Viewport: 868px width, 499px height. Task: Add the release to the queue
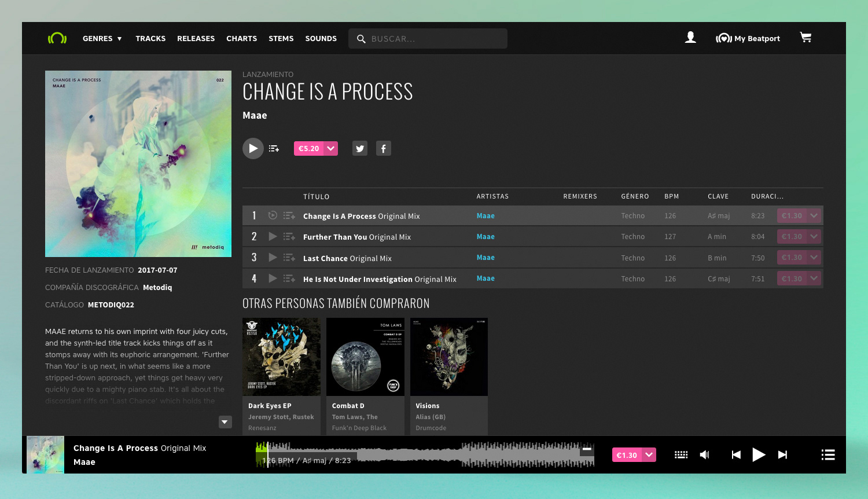click(274, 149)
